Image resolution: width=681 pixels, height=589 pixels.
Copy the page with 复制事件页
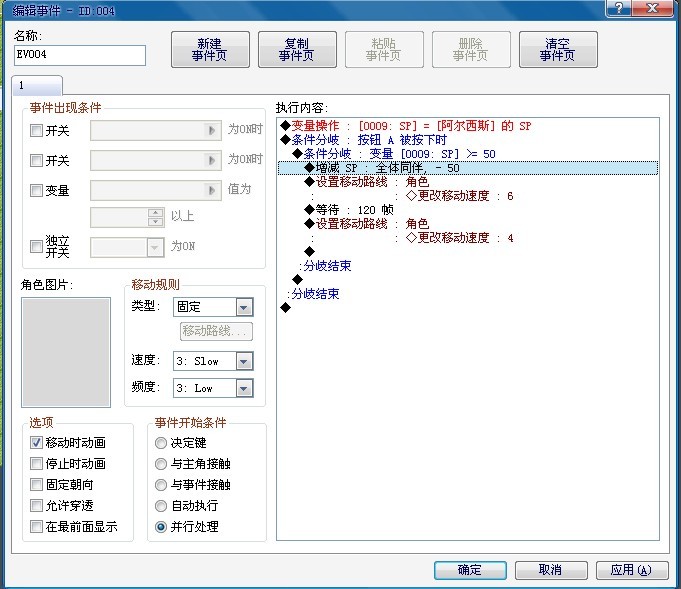click(x=297, y=50)
